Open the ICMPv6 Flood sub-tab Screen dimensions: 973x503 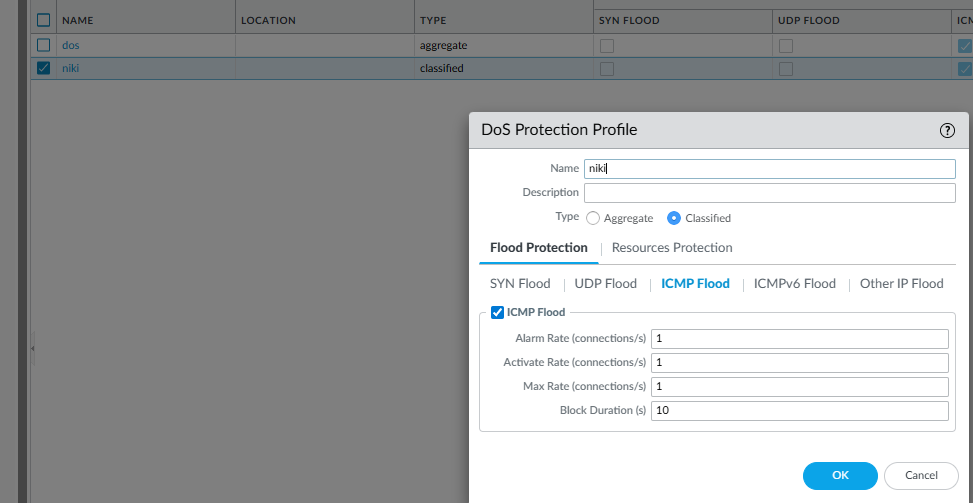(x=794, y=283)
